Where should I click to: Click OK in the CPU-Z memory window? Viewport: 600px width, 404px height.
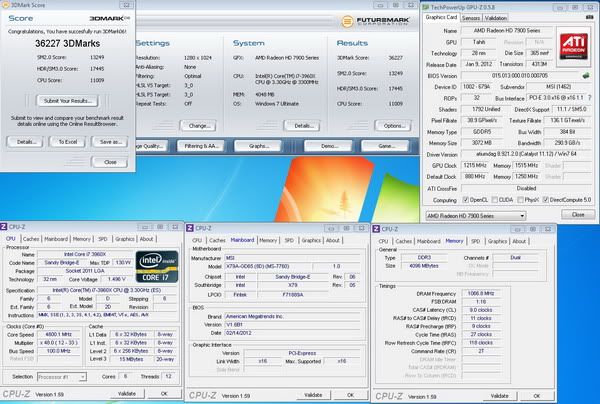click(x=537, y=396)
